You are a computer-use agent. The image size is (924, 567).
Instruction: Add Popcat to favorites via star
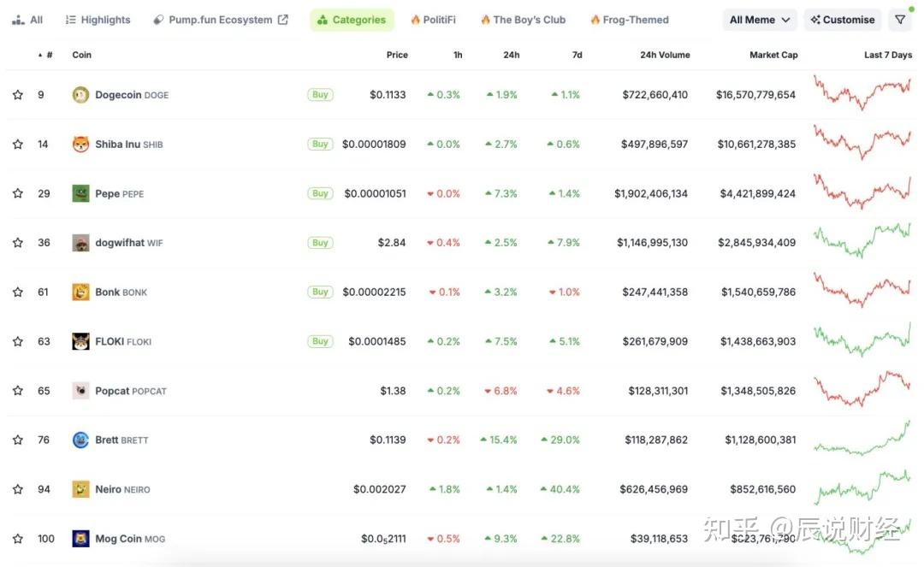click(x=18, y=390)
